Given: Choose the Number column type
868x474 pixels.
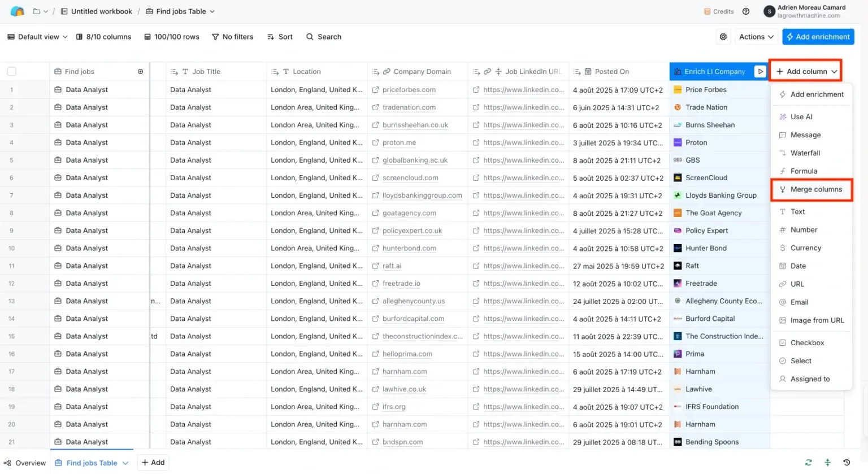Looking at the screenshot, I should click(811, 230).
